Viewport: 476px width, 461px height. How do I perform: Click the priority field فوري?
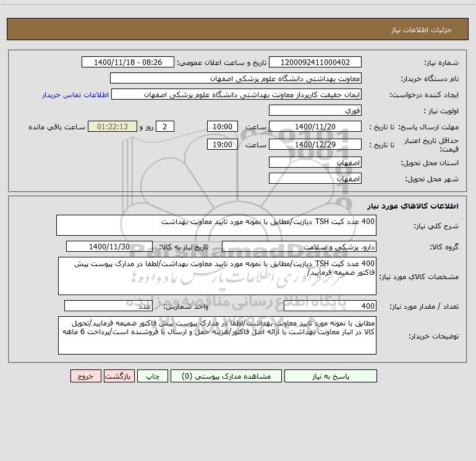point(315,110)
